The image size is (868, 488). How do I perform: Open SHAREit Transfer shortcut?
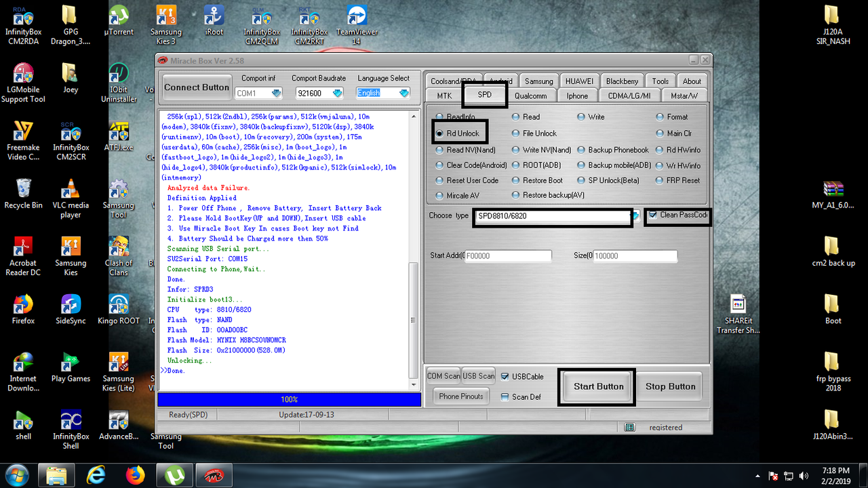pyautogui.click(x=738, y=314)
